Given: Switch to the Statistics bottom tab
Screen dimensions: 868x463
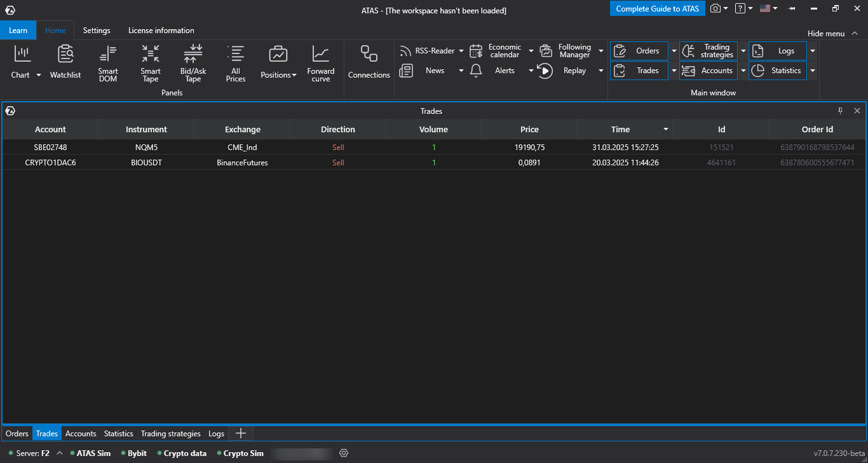Looking at the screenshot, I should 119,433.
